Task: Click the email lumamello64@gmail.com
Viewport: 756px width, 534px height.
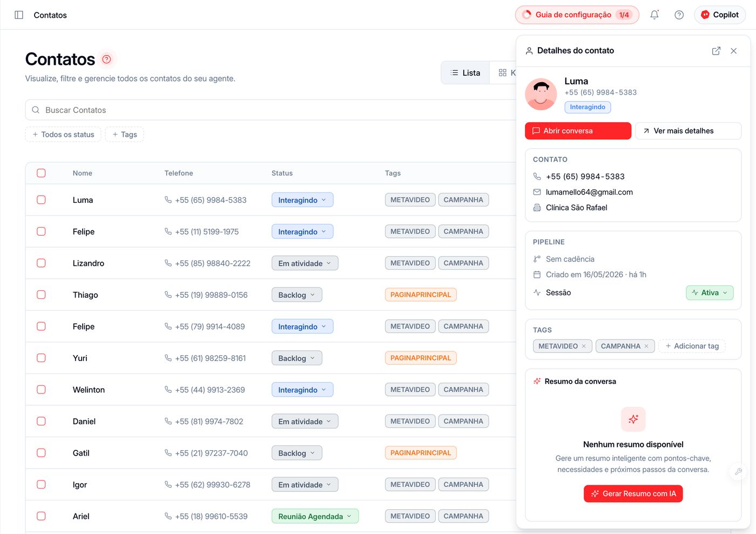Action: (589, 192)
